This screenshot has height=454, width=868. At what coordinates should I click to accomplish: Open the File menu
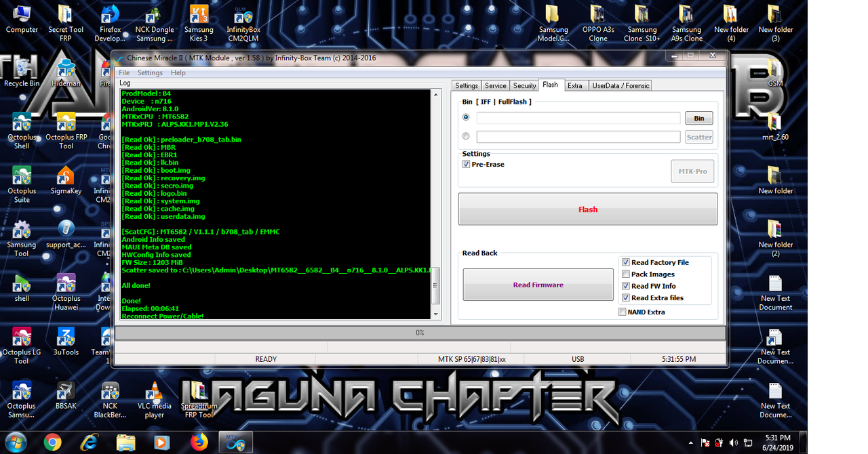coord(125,73)
